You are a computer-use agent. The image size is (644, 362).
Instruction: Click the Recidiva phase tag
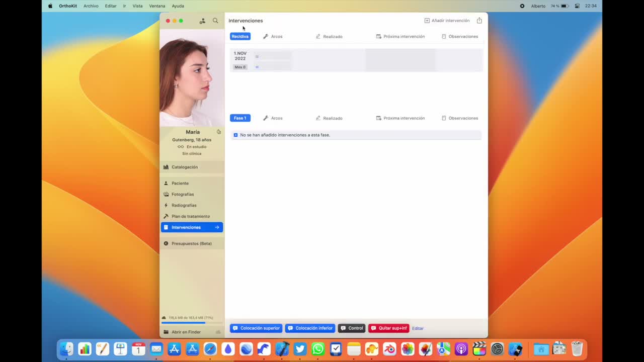tap(240, 36)
